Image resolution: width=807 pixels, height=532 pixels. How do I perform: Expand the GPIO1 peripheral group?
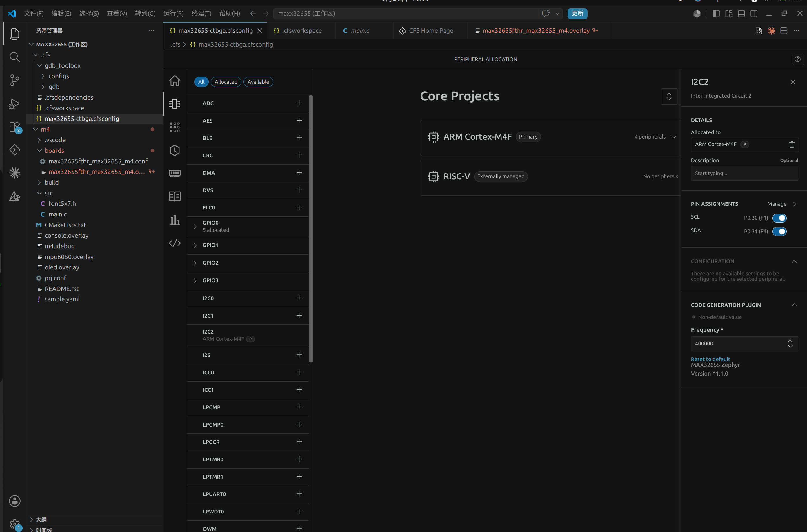[x=195, y=245]
